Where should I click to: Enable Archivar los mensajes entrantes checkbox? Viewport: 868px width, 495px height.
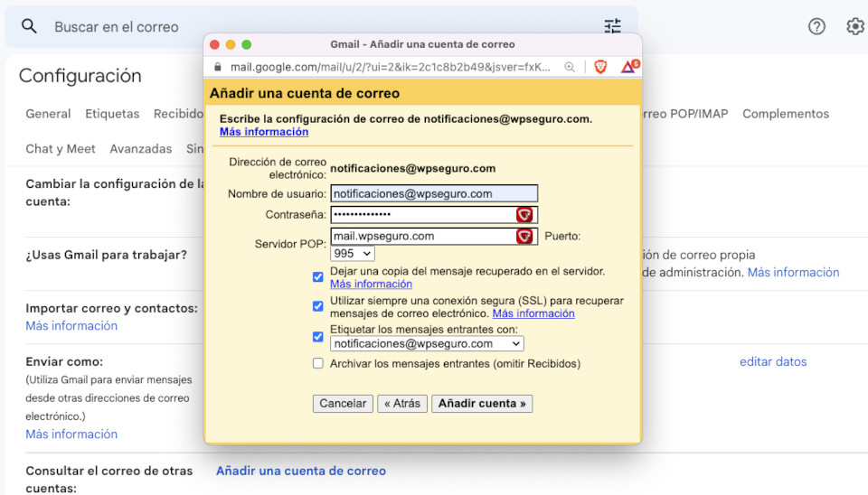pyautogui.click(x=317, y=363)
